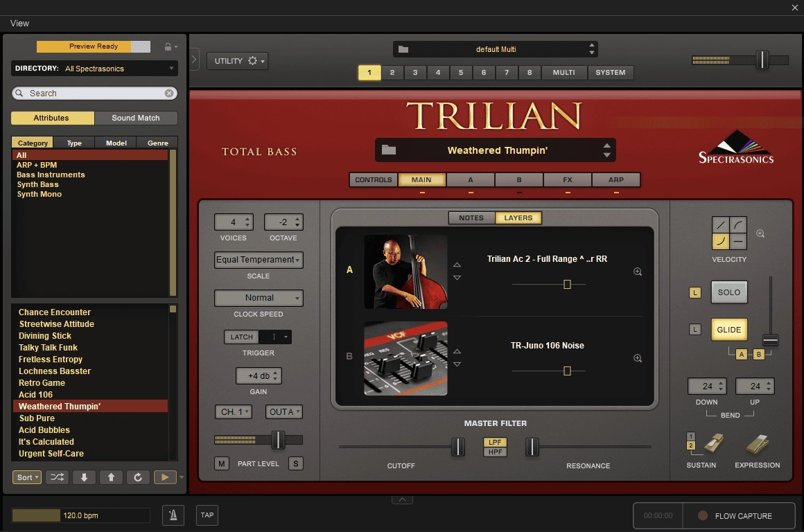Select the HPF master filter type
The width and height of the screenshot is (804, 532).
click(x=495, y=452)
